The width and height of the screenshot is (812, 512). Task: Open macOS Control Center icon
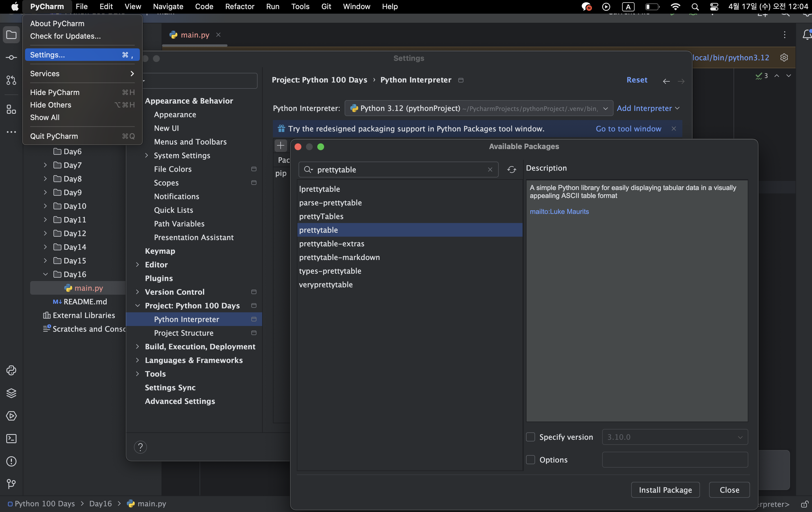pos(714,7)
